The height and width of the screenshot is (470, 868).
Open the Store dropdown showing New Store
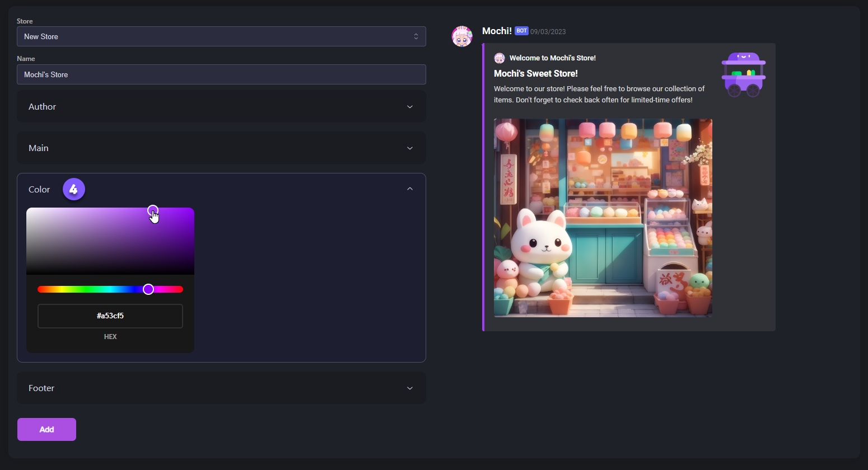tap(221, 36)
